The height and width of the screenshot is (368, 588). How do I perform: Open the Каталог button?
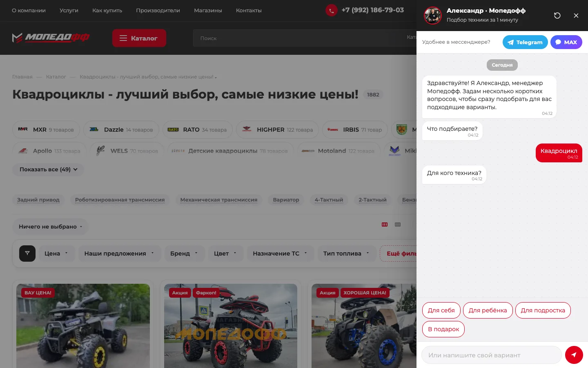tap(139, 38)
